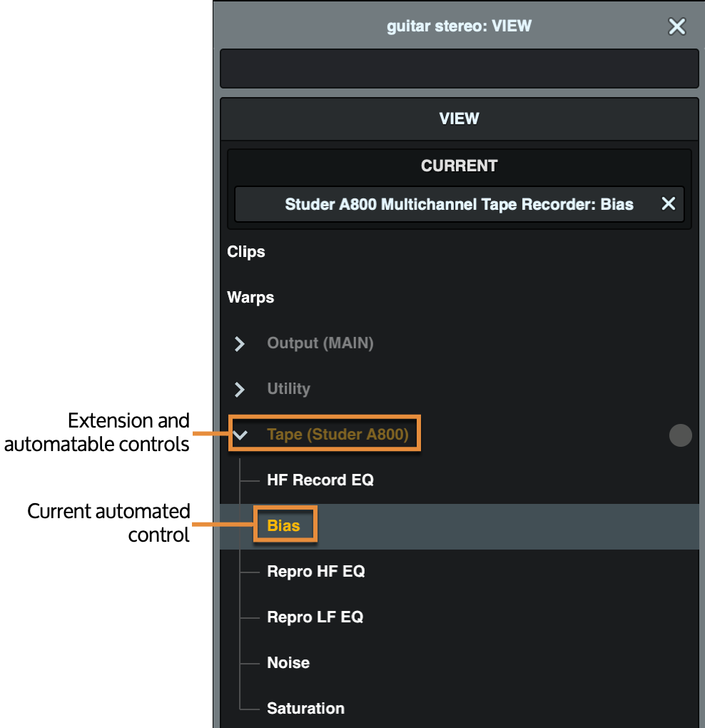Select the Noise parameter
Viewport: 705px width, 728px height.
(288, 663)
